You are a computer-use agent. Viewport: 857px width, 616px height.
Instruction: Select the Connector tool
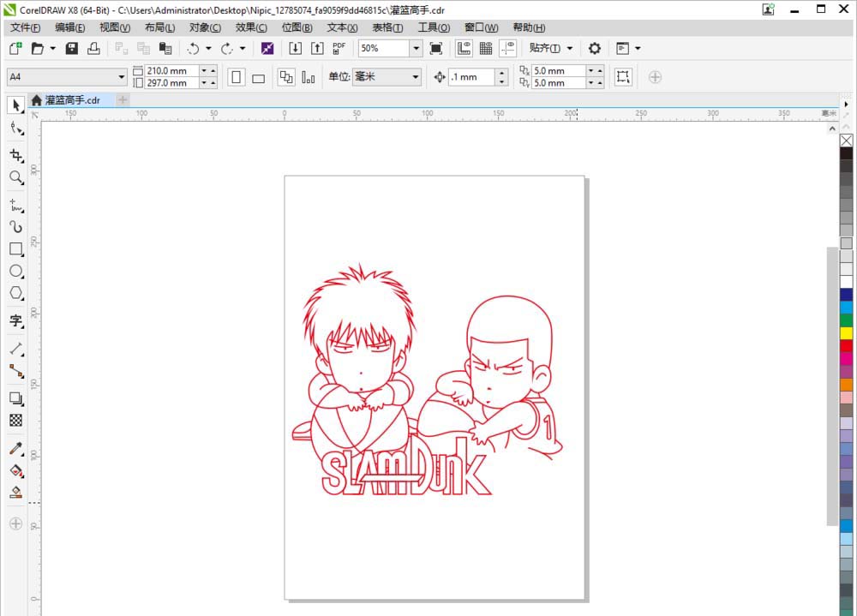click(x=15, y=371)
